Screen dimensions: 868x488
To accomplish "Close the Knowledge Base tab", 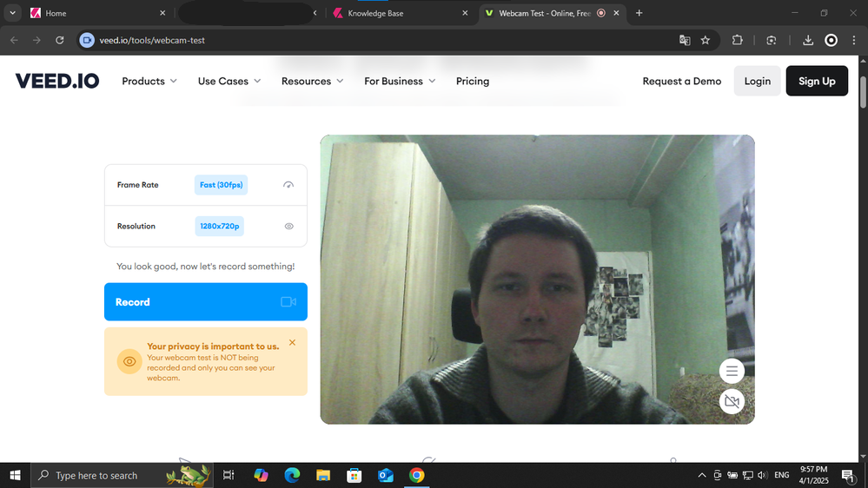I will (x=465, y=13).
